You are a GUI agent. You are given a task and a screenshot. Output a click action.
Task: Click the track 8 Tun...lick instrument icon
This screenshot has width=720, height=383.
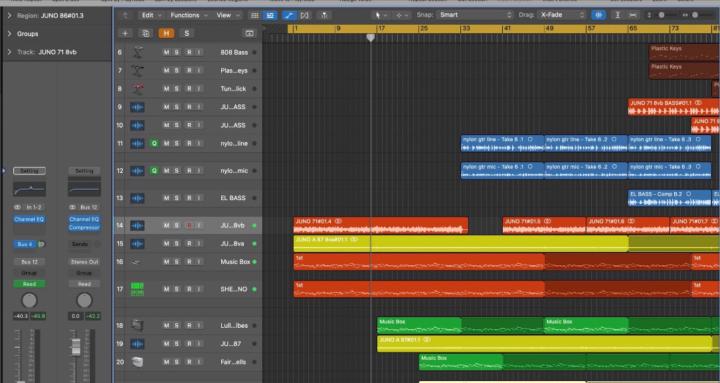click(137, 89)
